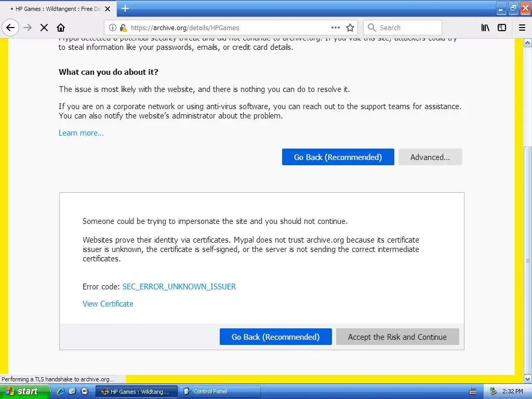The width and height of the screenshot is (532, 399).
Task: Click the 'Error code:' label
Action: click(101, 287)
